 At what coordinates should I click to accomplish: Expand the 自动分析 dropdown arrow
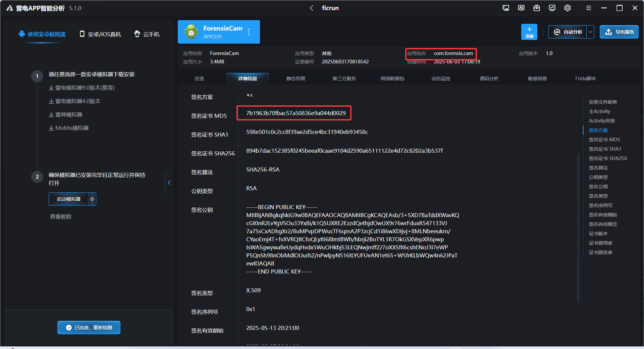point(590,32)
